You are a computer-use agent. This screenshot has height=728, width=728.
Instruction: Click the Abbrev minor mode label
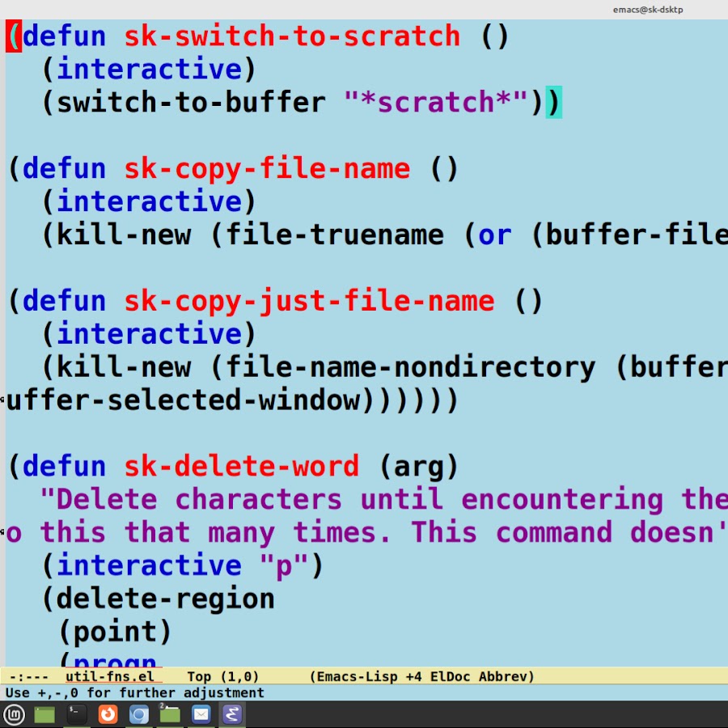(x=503, y=676)
